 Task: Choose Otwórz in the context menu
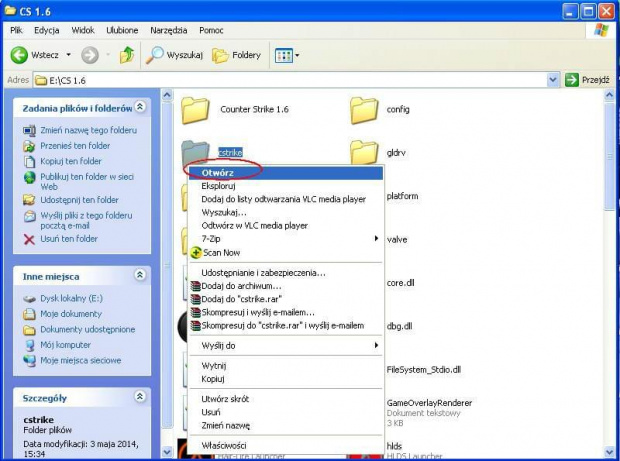(x=285, y=173)
